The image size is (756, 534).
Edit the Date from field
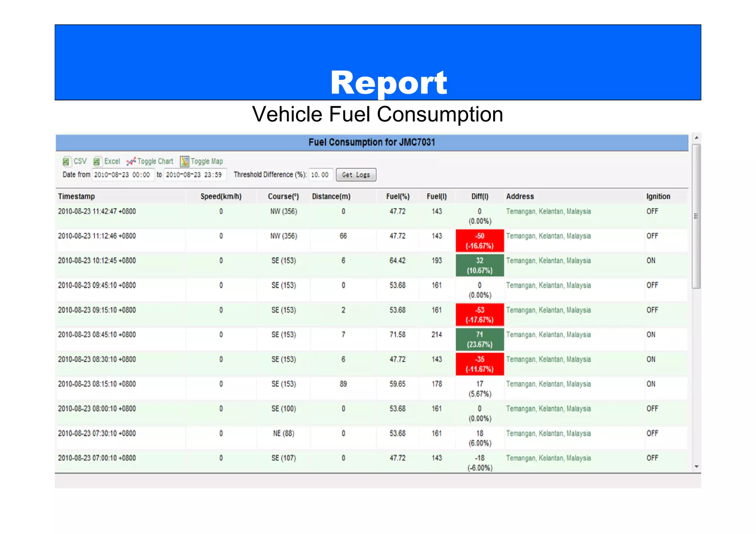tap(123, 175)
